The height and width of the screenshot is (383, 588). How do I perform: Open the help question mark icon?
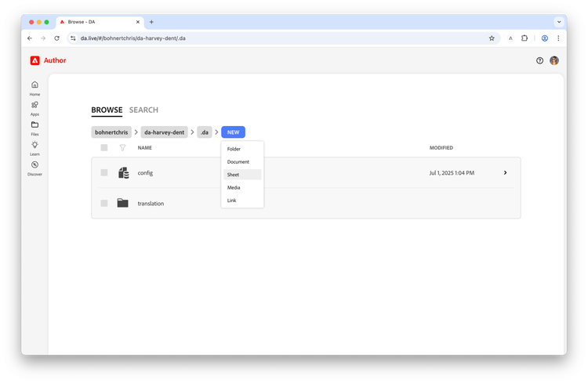click(x=539, y=61)
